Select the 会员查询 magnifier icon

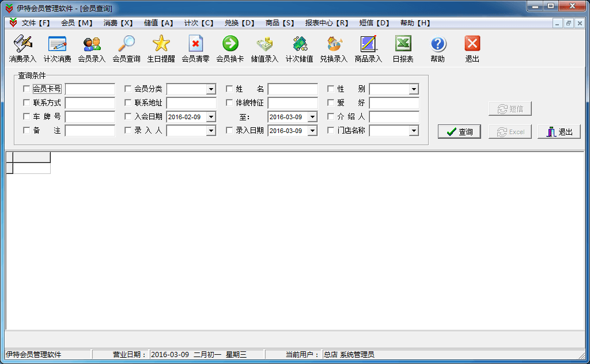coord(126,48)
